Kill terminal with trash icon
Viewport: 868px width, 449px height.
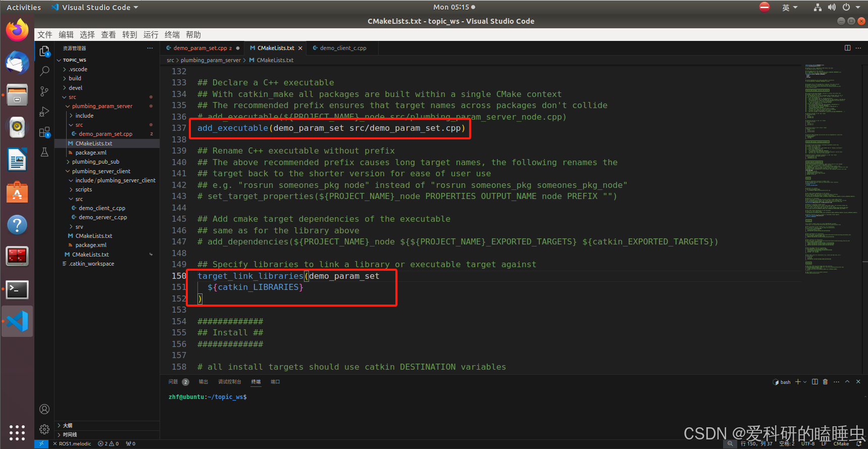point(825,382)
